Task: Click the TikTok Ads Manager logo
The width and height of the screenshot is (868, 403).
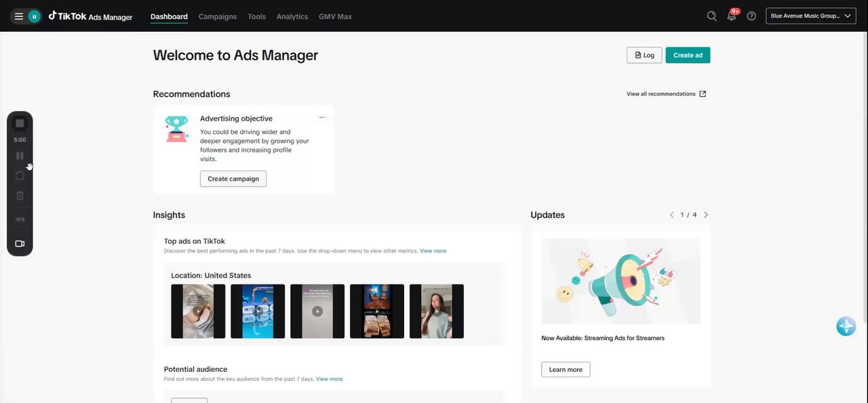Action: click(x=90, y=16)
